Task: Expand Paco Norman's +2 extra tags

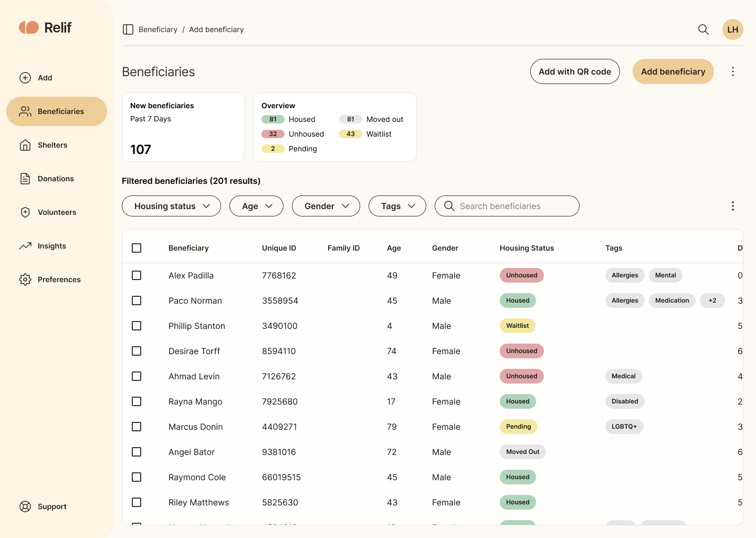Action: click(x=712, y=301)
